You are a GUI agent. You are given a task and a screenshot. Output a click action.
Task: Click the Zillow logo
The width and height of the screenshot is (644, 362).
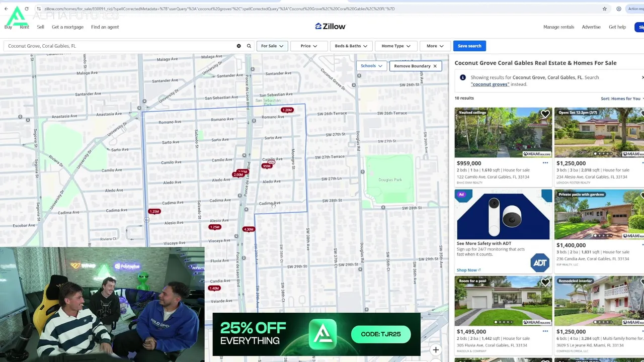(x=330, y=26)
